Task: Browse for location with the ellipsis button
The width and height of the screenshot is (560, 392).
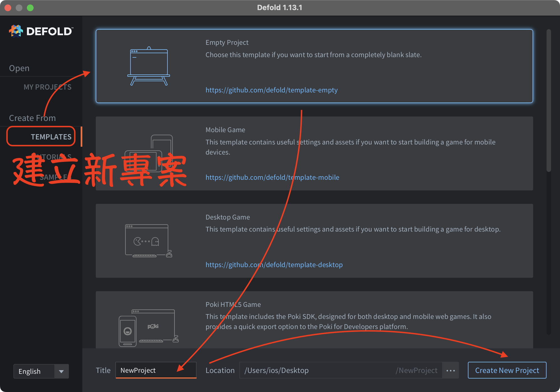Action: pyautogui.click(x=451, y=370)
